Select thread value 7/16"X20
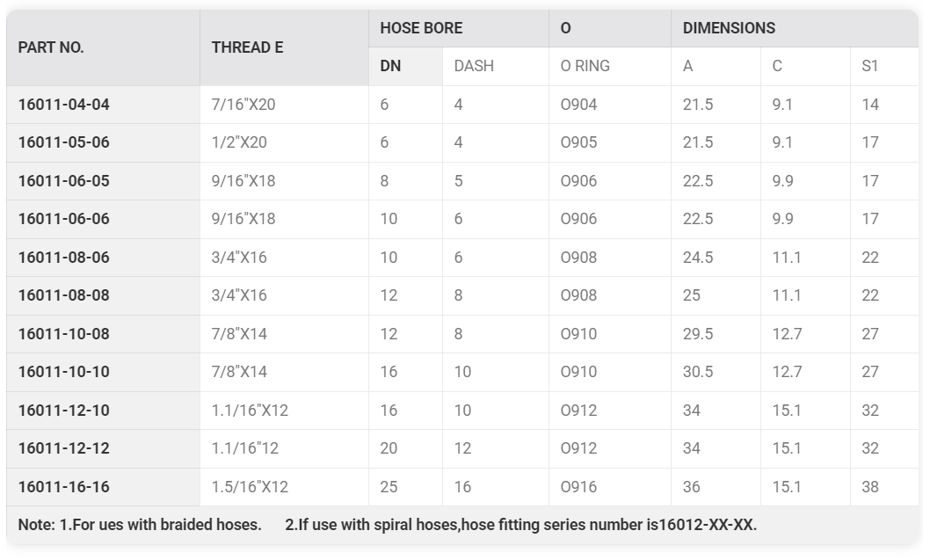930x560 pixels. [243, 105]
